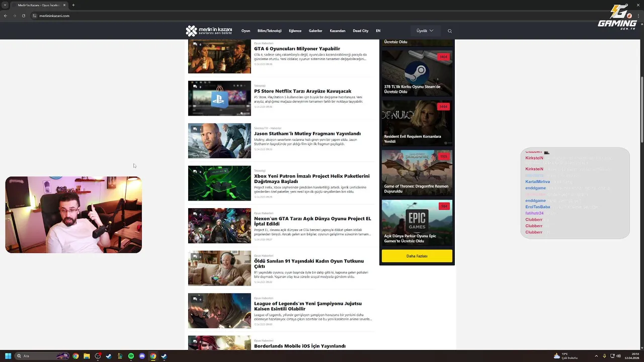Open Xbox Project Helix Paketlerini headline

(312, 178)
